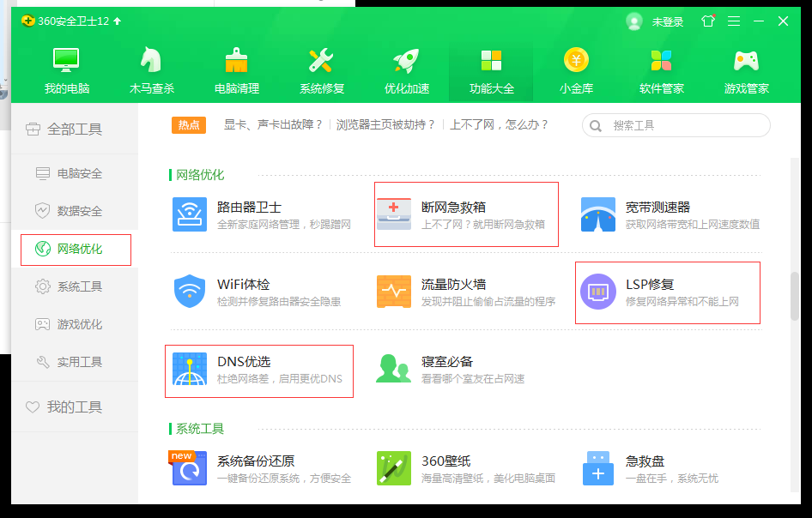Open 软件管家 colorful icon
This screenshot has height=518, width=812.
tap(661, 61)
